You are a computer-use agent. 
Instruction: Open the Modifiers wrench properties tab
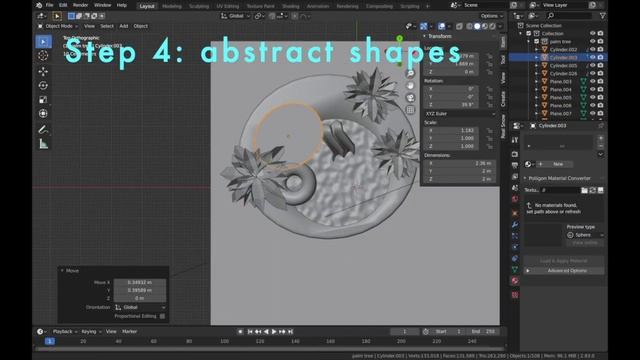click(x=515, y=224)
